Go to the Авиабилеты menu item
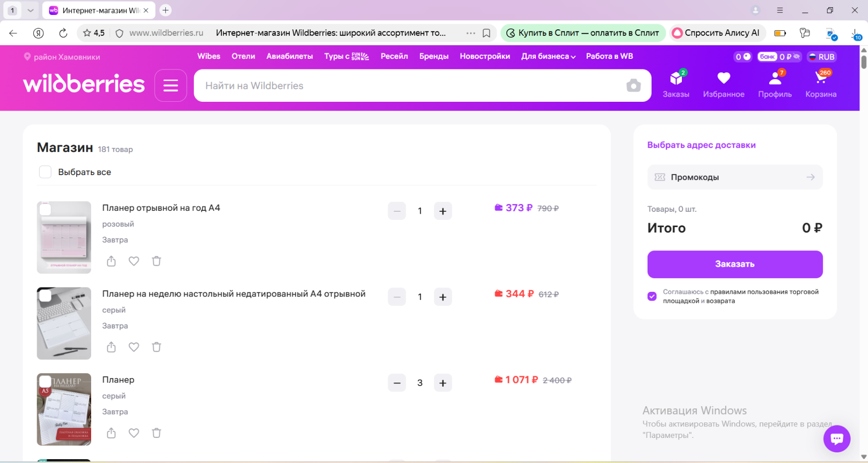This screenshot has width=868, height=463. click(289, 56)
